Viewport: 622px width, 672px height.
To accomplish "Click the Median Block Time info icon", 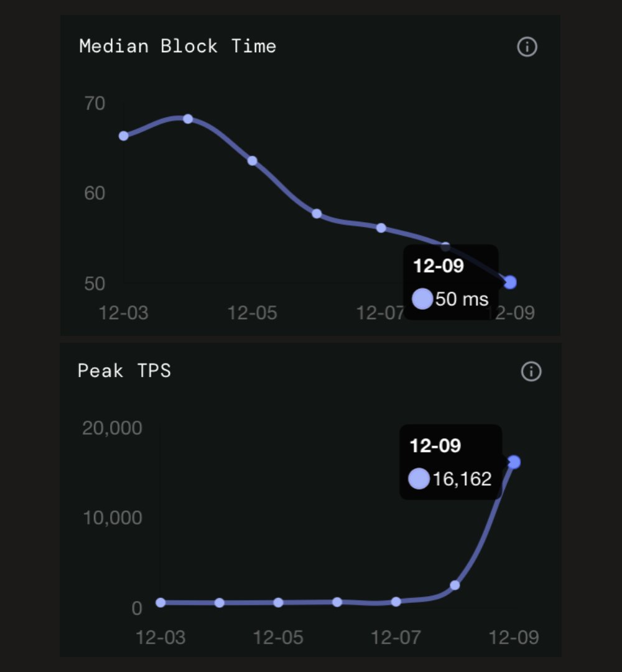I will [x=527, y=47].
